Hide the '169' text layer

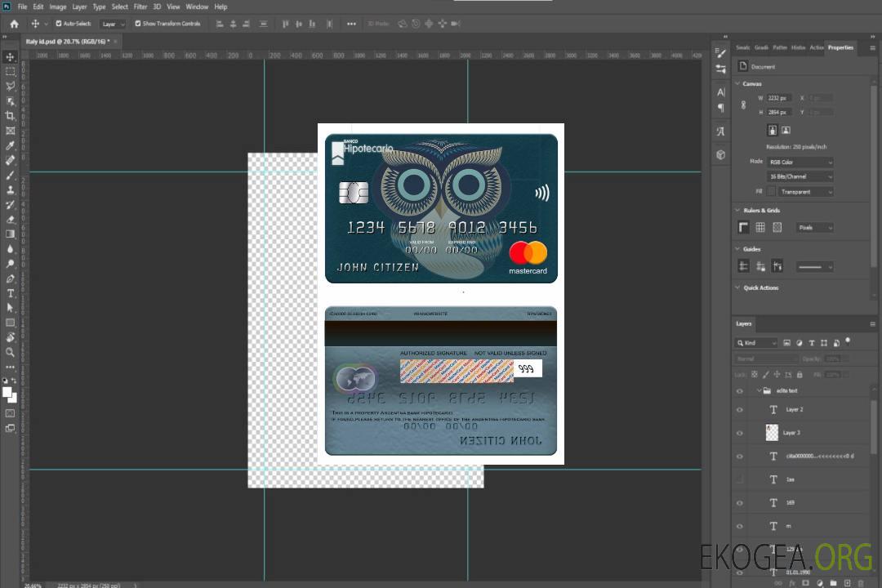point(740,503)
